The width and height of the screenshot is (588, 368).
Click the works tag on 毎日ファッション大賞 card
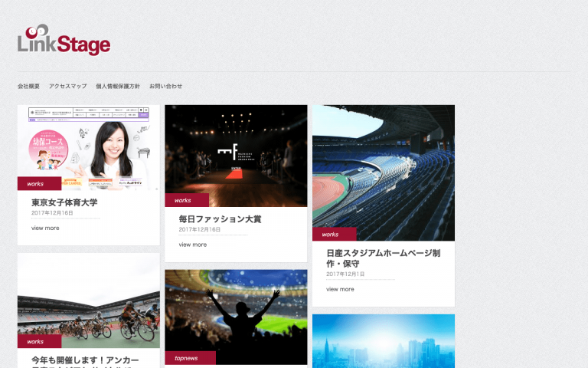coord(187,200)
